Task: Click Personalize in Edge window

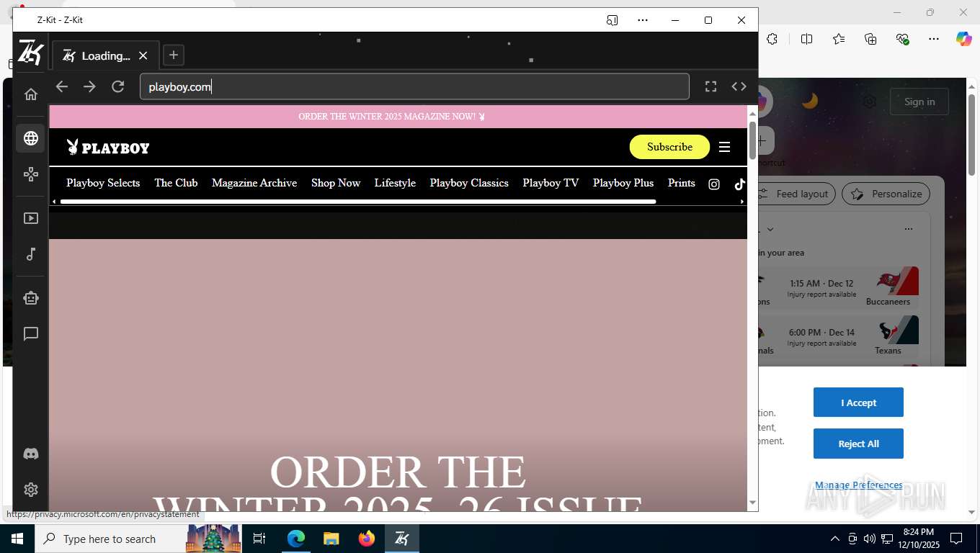Action: [x=886, y=194]
